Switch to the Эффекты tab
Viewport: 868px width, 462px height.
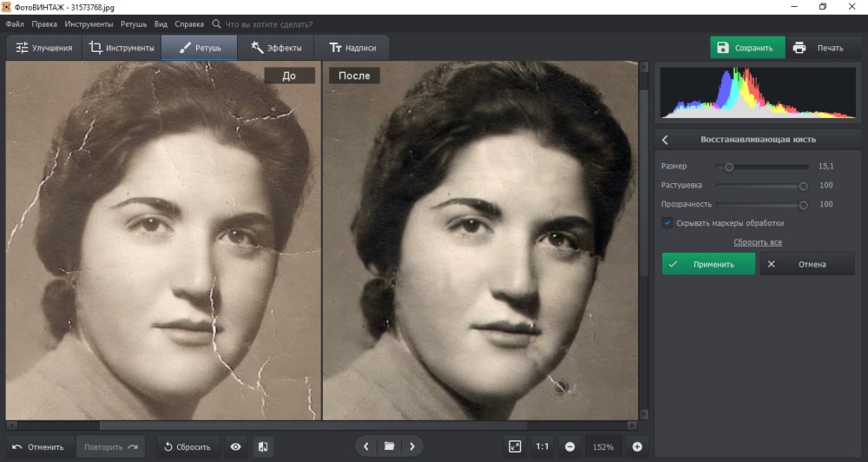pos(276,48)
